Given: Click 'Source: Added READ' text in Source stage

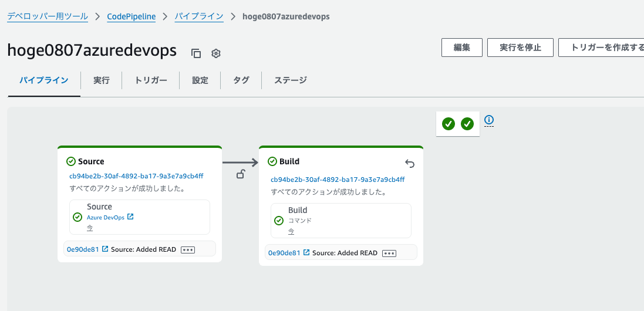Looking at the screenshot, I should (x=143, y=249).
